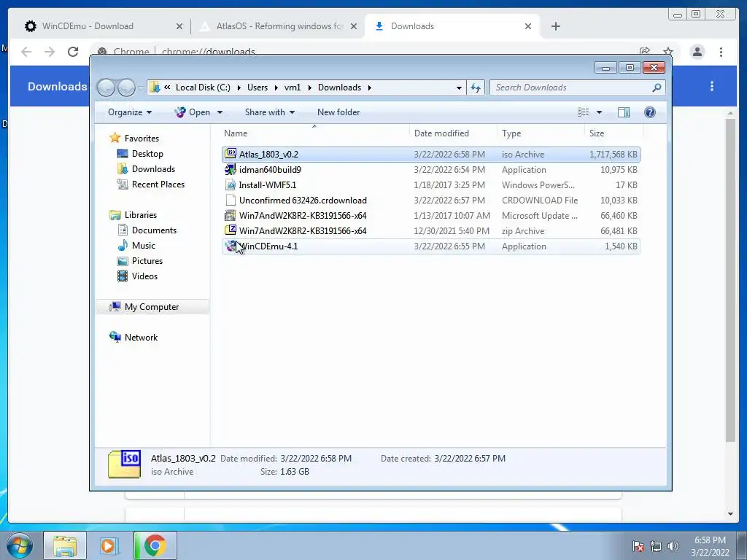Switch to WinCDEmu - Download tab
This screenshot has height=560, width=747.
[x=102, y=26]
